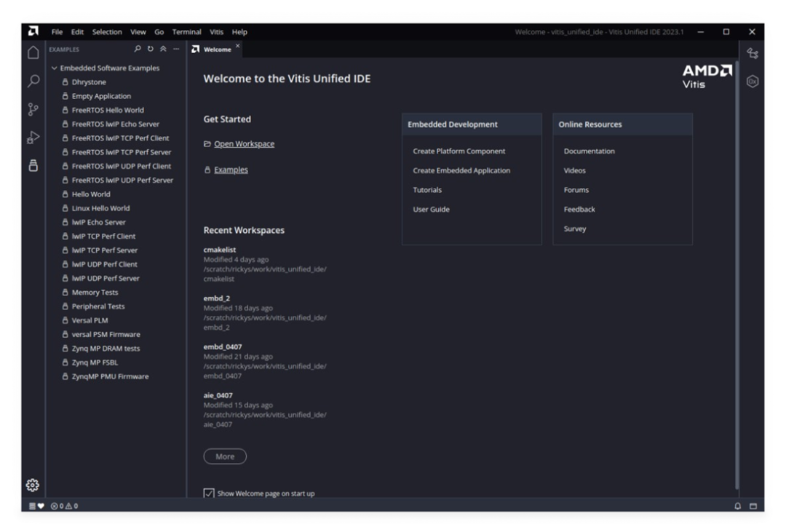Collapse all in Examples panel

pyautogui.click(x=163, y=49)
